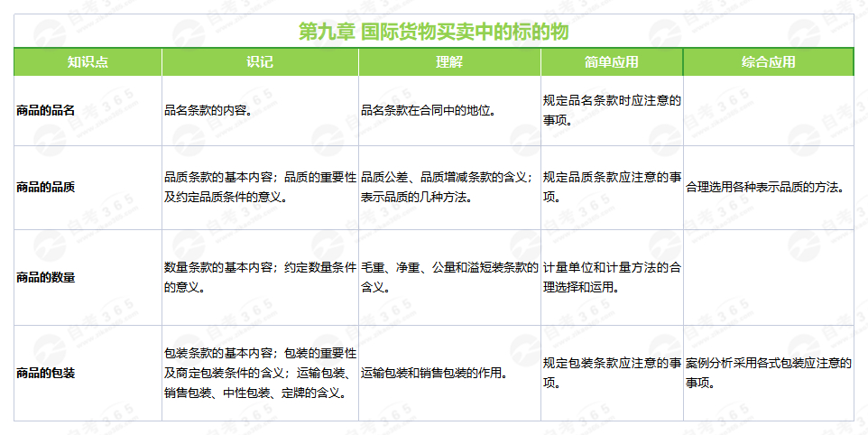868x435 pixels.
Task: Click the 商品的品名 row label
Action: 45,110
